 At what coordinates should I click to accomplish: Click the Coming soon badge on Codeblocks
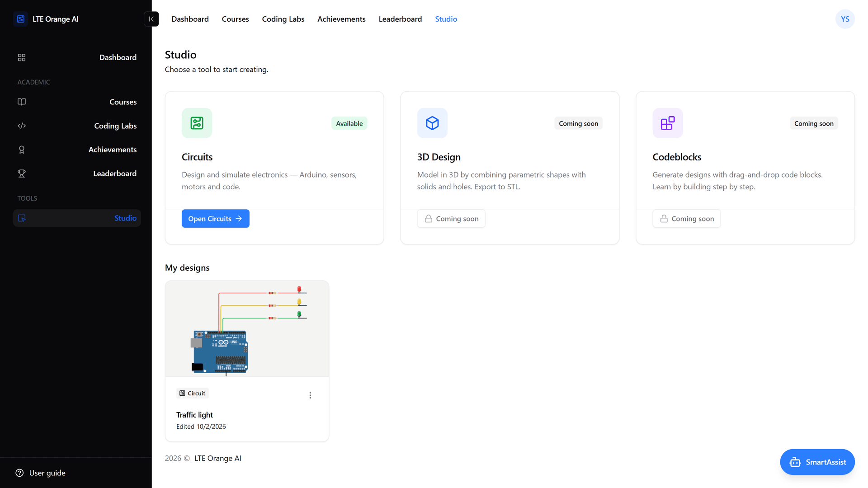tap(814, 123)
